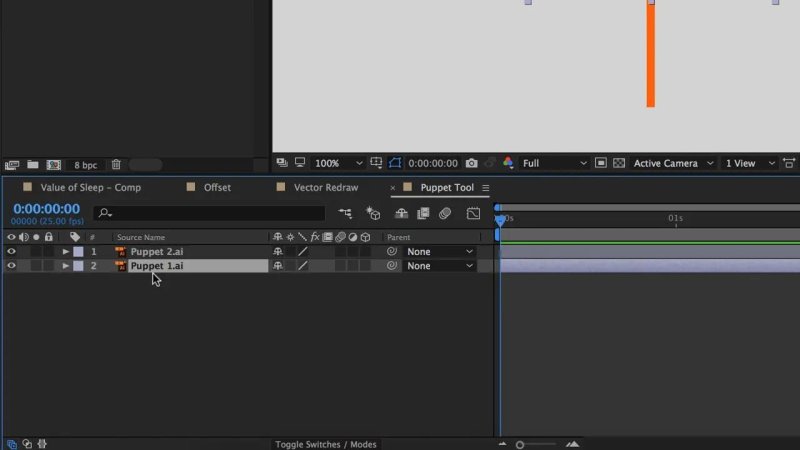Toggle shy switch on Puppet 2.ai
800x450 pixels.
tap(278, 252)
